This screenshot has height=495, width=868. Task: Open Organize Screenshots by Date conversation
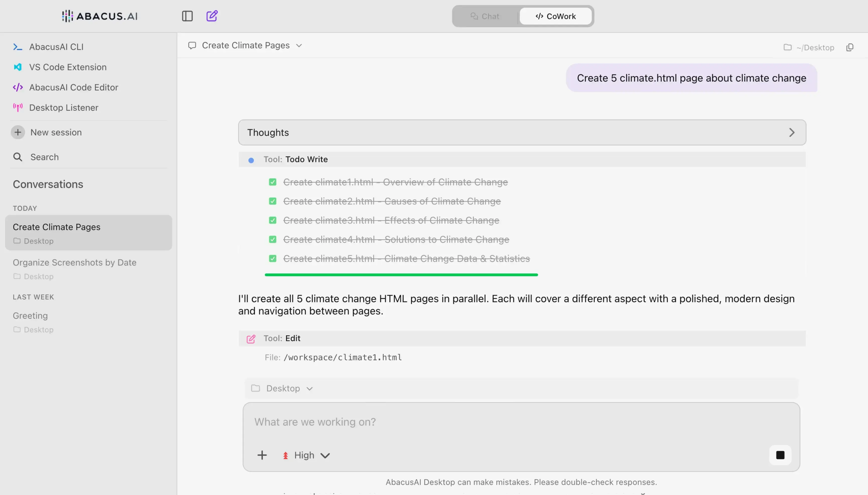click(74, 262)
